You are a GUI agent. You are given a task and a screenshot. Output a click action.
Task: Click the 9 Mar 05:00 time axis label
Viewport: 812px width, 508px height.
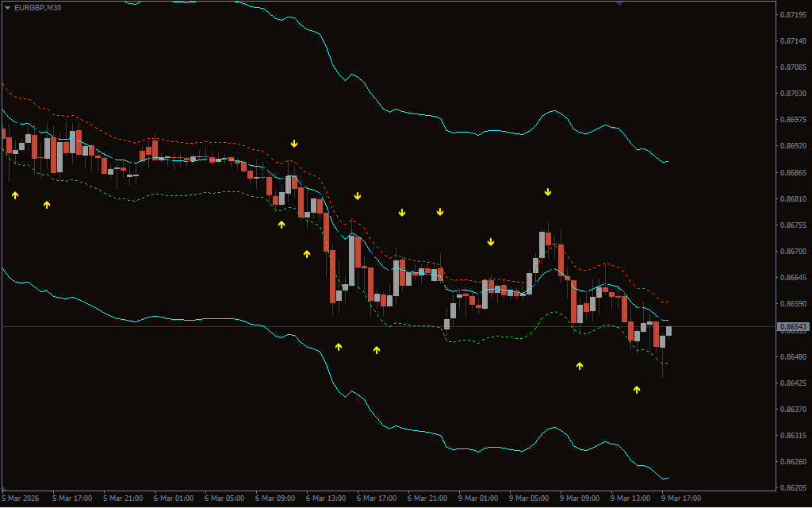coord(529,498)
